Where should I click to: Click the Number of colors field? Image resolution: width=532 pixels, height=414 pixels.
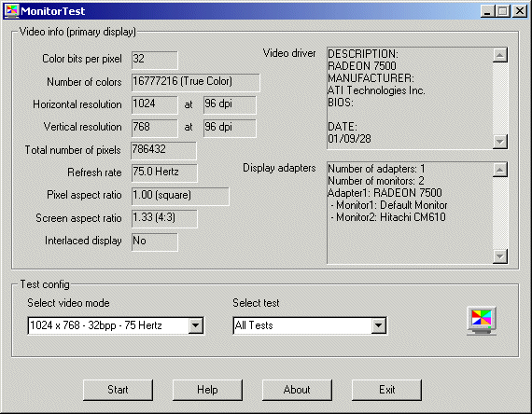(x=196, y=82)
